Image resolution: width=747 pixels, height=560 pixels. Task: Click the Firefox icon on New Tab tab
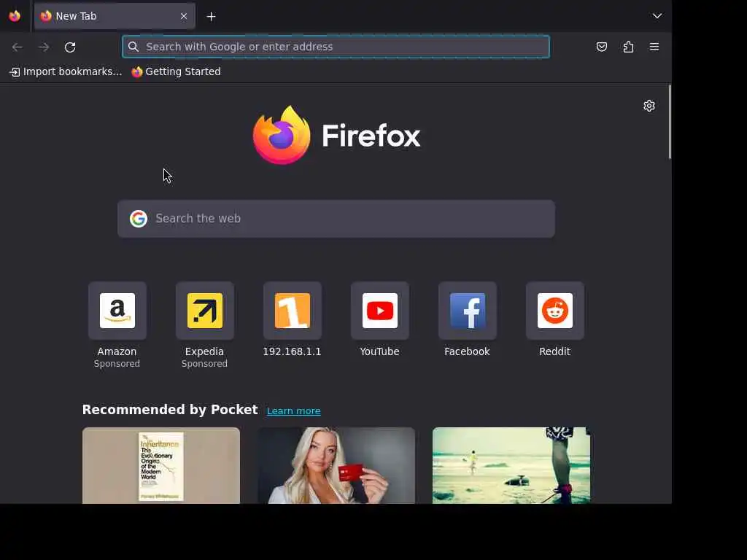[x=46, y=16]
